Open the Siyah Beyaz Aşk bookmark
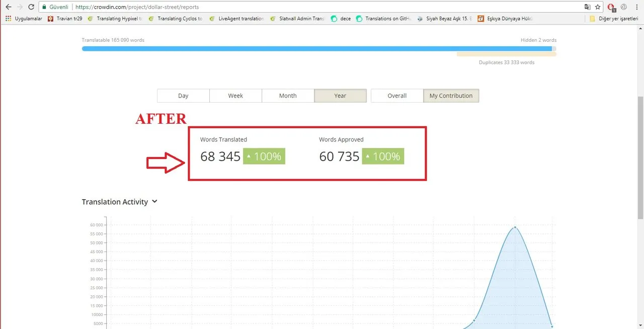Image resolution: width=644 pixels, height=329 pixels. pyautogui.click(x=444, y=19)
